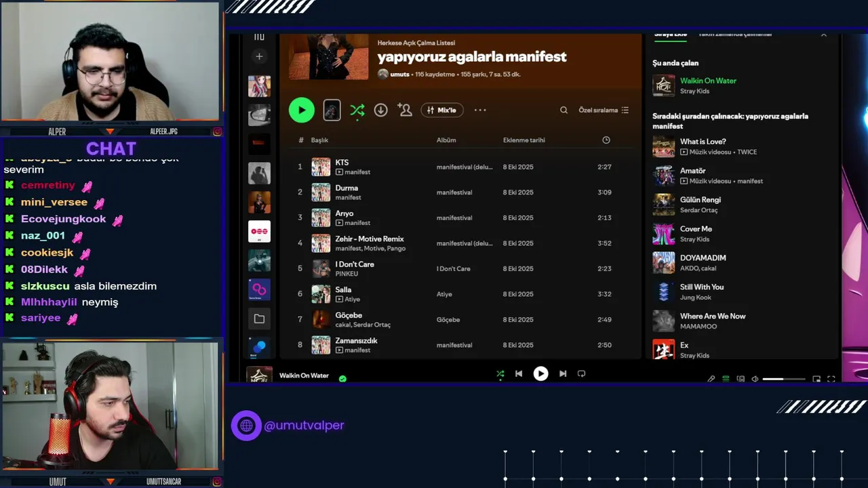Toggle the queue icon in player bar
This screenshot has width=868, height=488.
tap(726, 379)
